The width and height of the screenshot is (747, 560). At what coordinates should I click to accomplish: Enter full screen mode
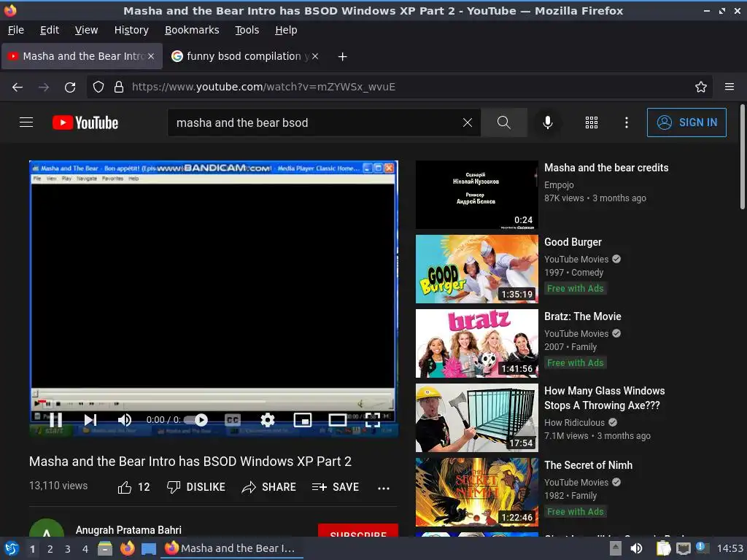coord(373,419)
